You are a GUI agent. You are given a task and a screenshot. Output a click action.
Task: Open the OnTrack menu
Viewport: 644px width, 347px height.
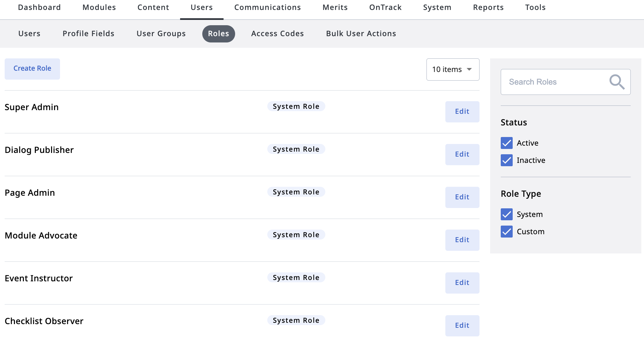[x=385, y=7]
